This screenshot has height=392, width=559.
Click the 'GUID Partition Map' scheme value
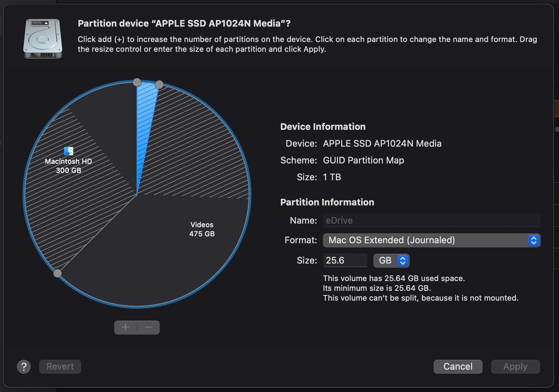point(364,160)
